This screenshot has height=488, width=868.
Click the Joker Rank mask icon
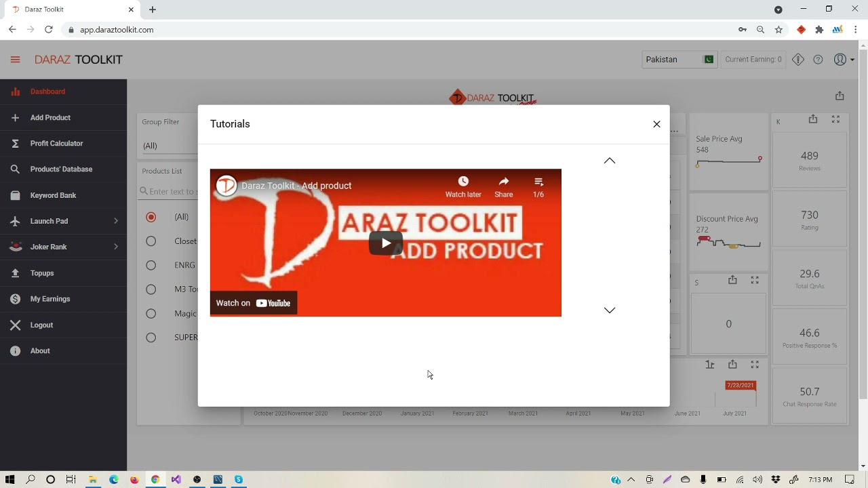click(x=15, y=247)
